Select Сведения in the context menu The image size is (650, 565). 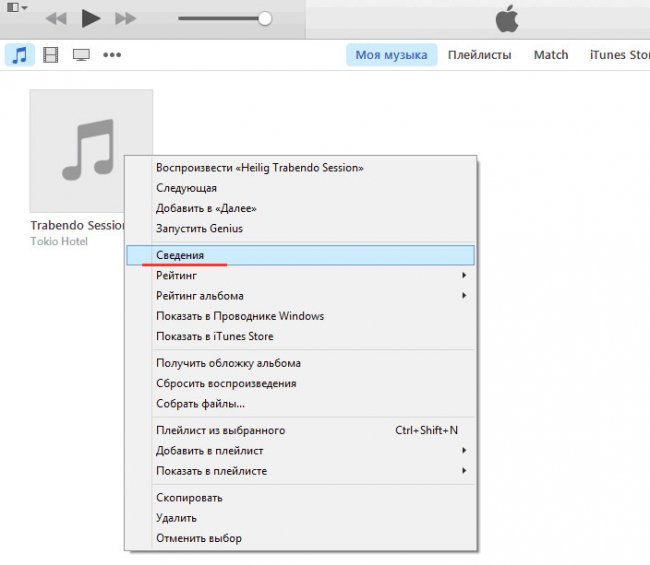click(180, 255)
